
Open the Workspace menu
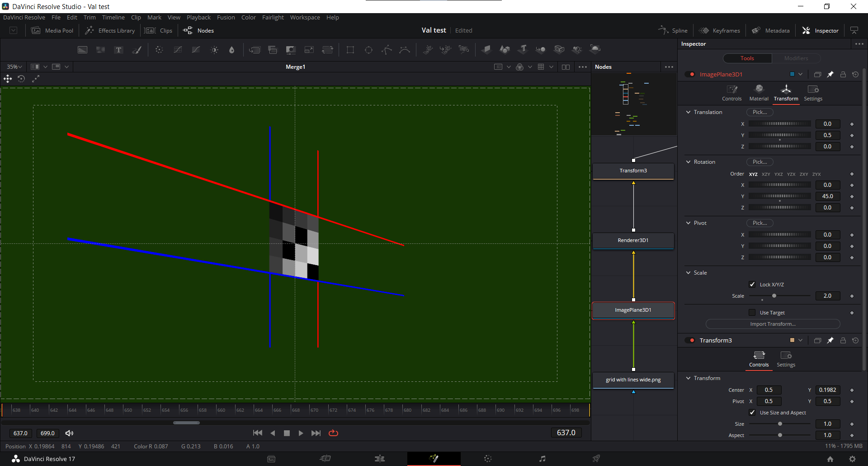(305, 18)
